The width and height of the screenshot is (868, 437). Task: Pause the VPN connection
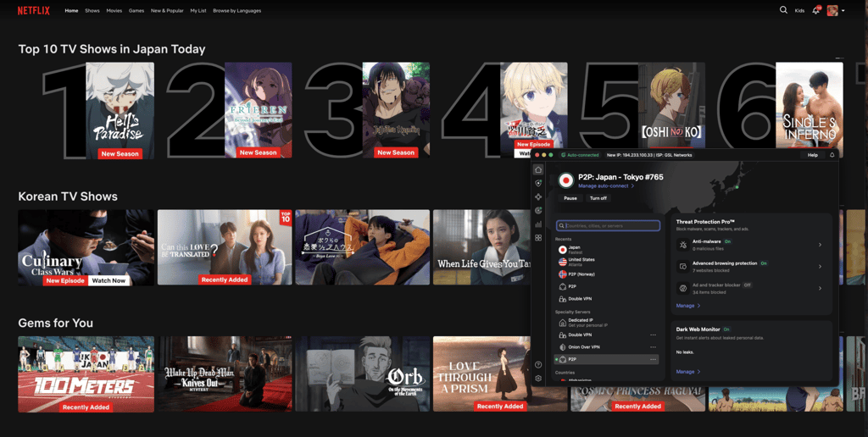click(570, 198)
